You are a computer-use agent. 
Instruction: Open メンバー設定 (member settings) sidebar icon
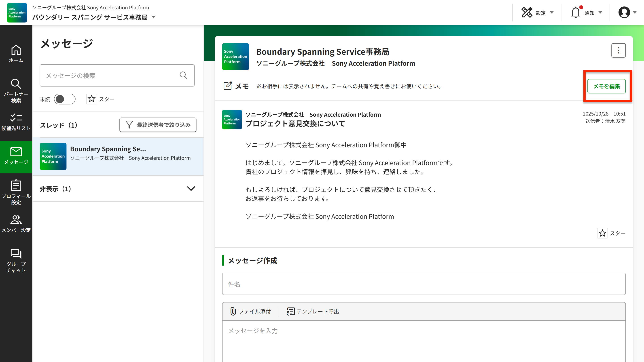click(16, 224)
